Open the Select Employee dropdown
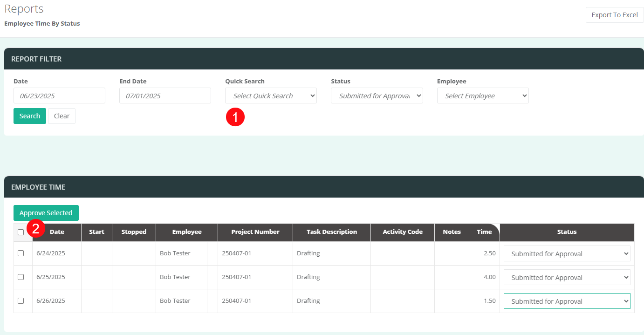Image resolution: width=644 pixels, height=335 pixels. (x=482, y=96)
